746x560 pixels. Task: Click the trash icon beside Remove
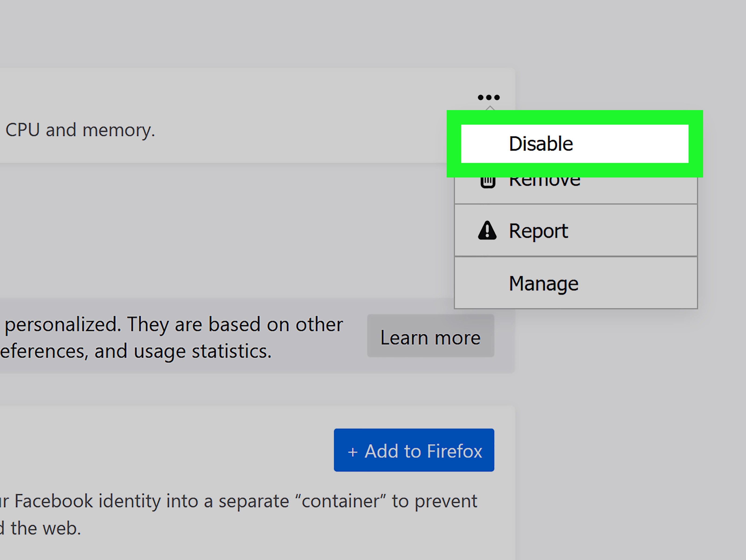[x=488, y=182]
